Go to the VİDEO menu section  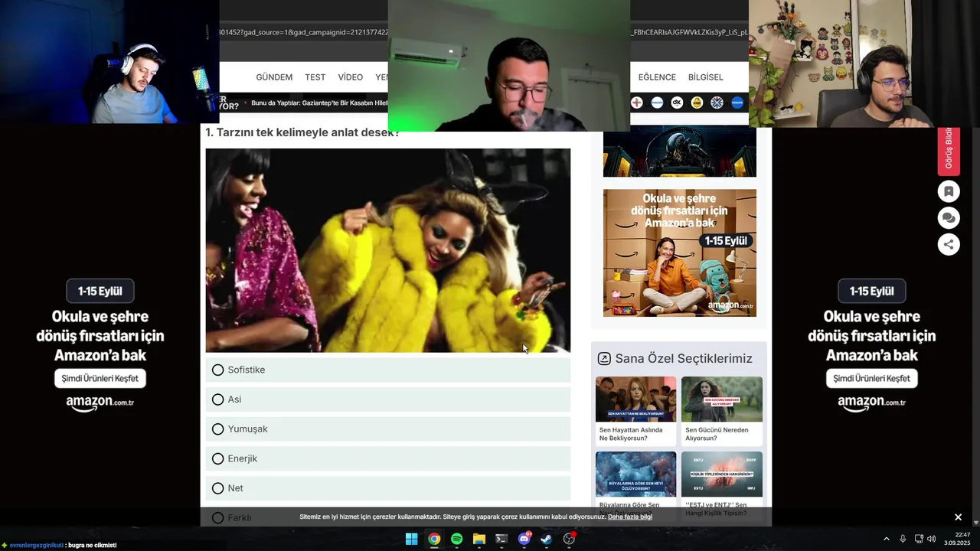[x=350, y=77]
